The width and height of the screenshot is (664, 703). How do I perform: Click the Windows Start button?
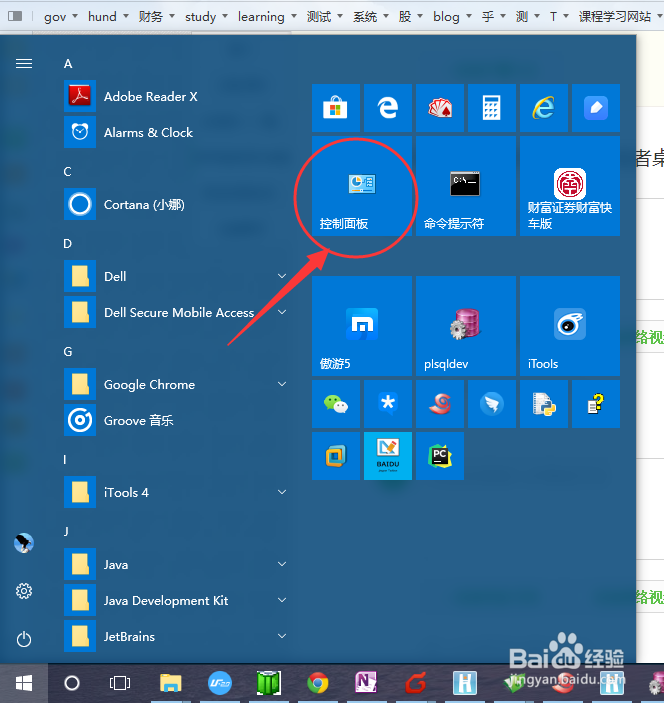[24, 683]
